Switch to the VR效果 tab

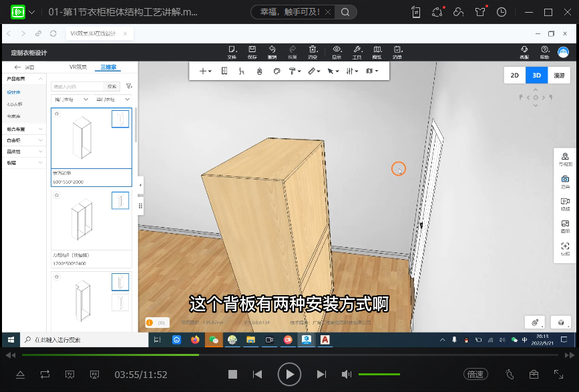pyautogui.click(x=78, y=67)
